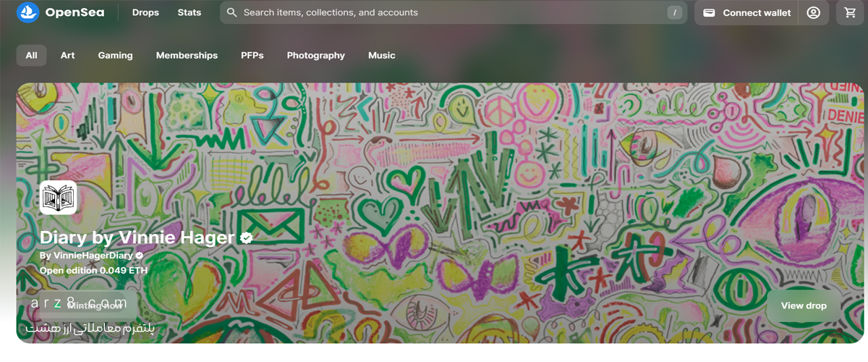868x362 pixels.
Task: Open the VinnieHagerDiary creator link
Action: click(x=93, y=256)
